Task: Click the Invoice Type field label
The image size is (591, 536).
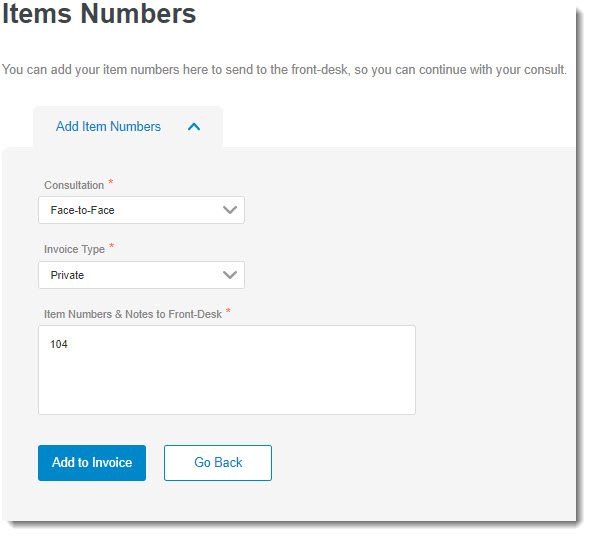Action: pos(74,249)
